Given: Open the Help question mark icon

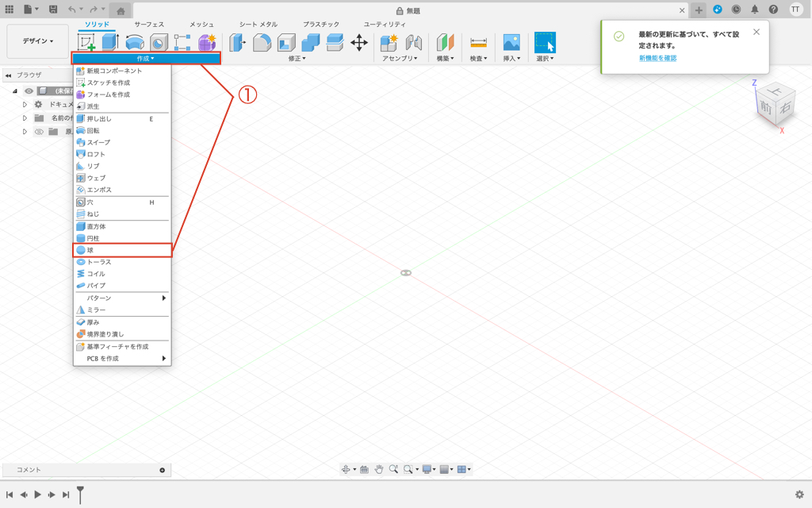Looking at the screenshot, I should click(x=773, y=10).
